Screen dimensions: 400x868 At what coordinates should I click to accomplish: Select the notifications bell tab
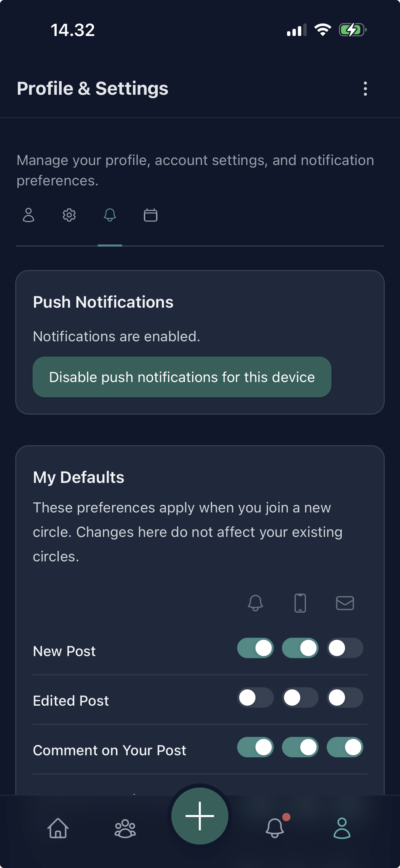coord(110,215)
